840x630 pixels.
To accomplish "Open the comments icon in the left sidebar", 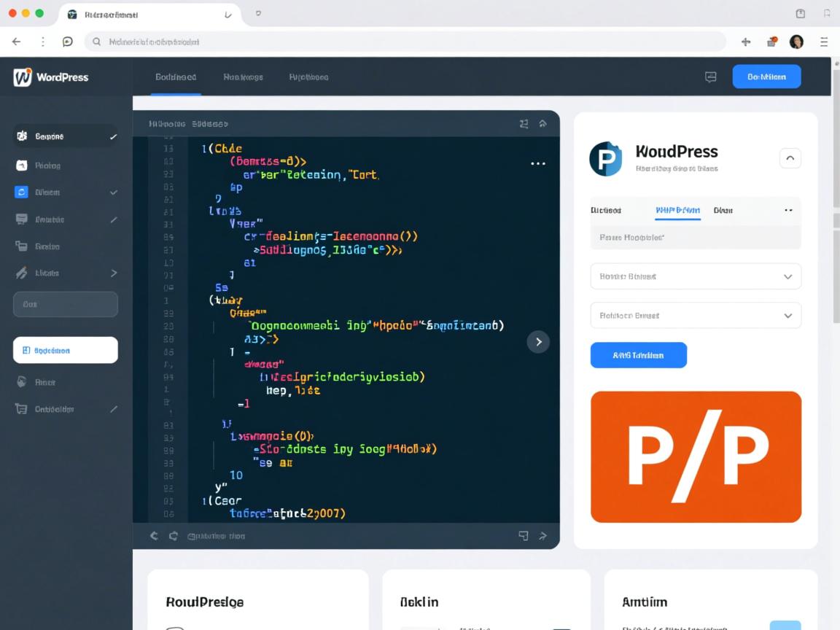I will pos(23,219).
